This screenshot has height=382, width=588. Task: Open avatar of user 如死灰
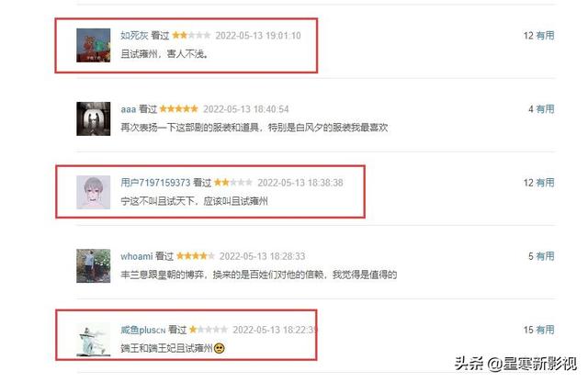coord(94,45)
